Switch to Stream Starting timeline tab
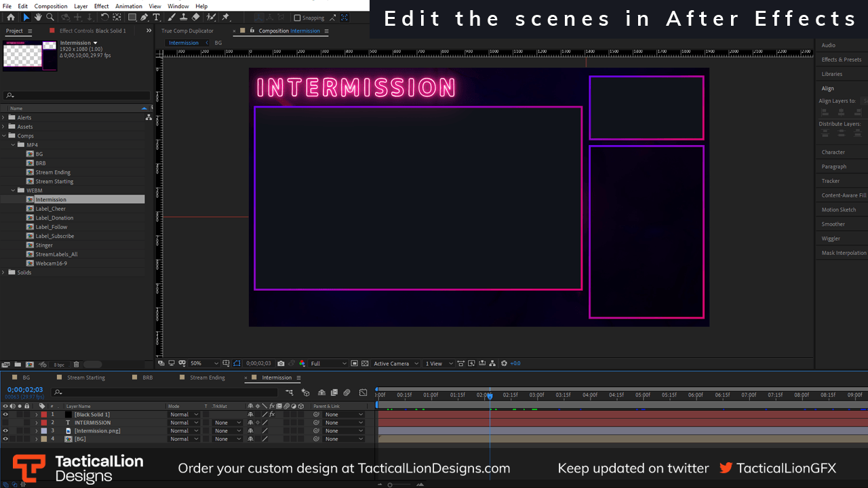 (x=86, y=378)
